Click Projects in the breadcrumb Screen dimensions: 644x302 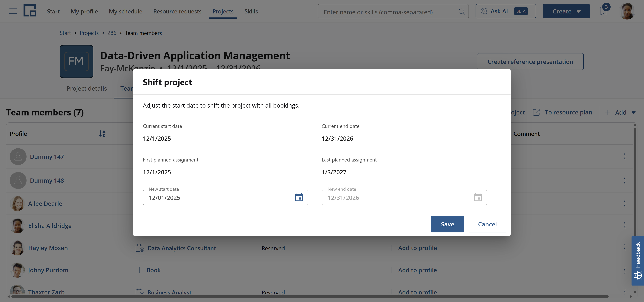89,33
